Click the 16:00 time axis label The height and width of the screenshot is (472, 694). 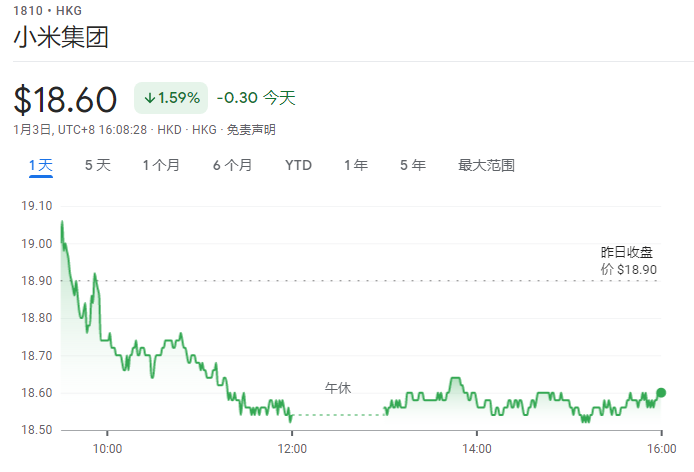(x=662, y=449)
